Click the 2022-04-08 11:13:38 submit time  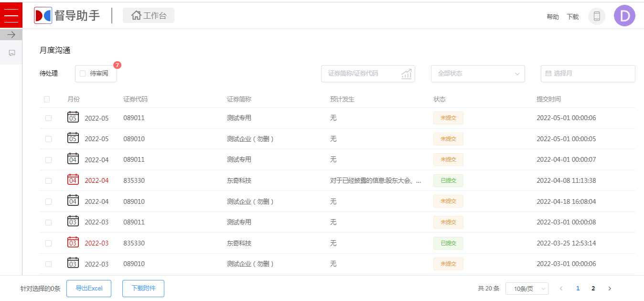(x=566, y=180)
